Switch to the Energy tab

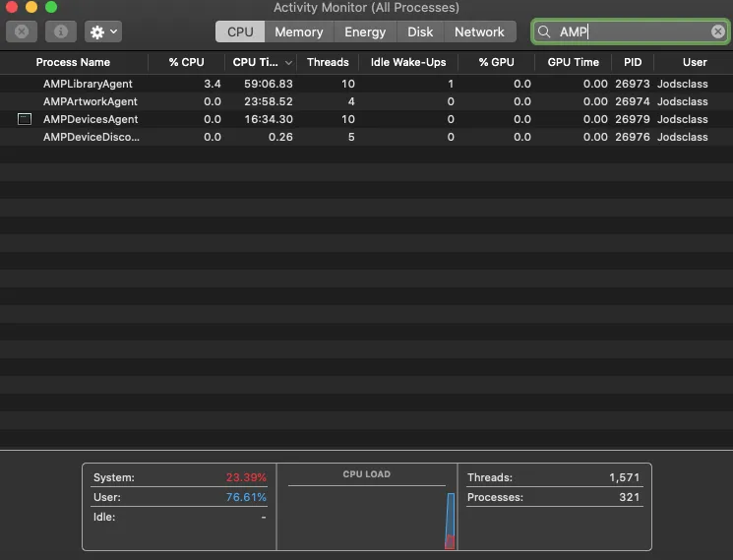pyautogui.click(x=365, y=31)
